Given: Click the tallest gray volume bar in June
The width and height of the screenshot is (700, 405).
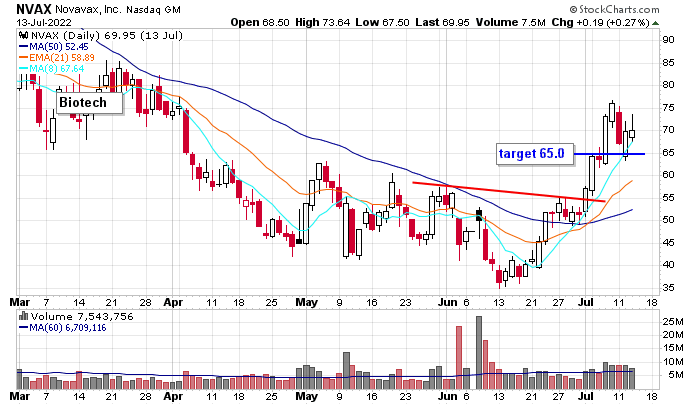Looking at the screenshot, I should pos(479,352).
